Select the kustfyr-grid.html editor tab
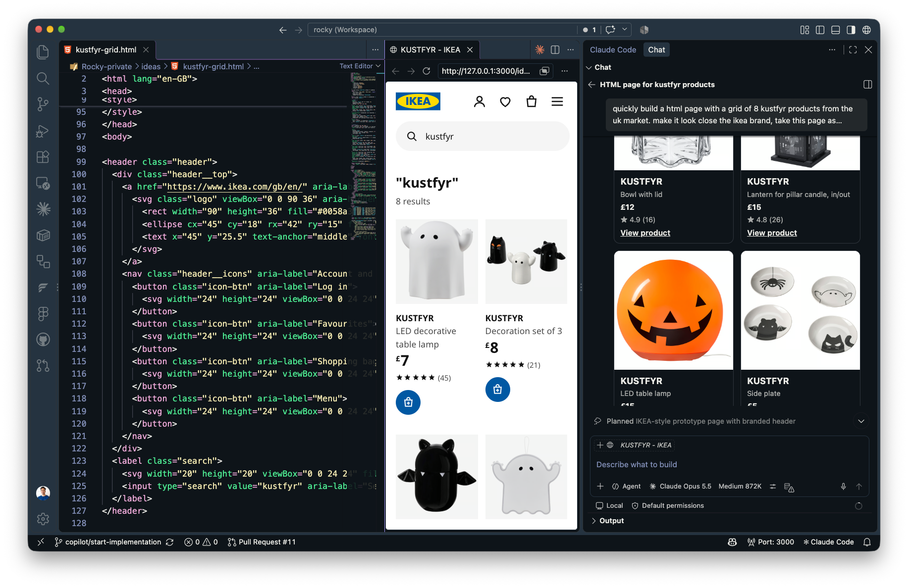 (x=106, y=49)
